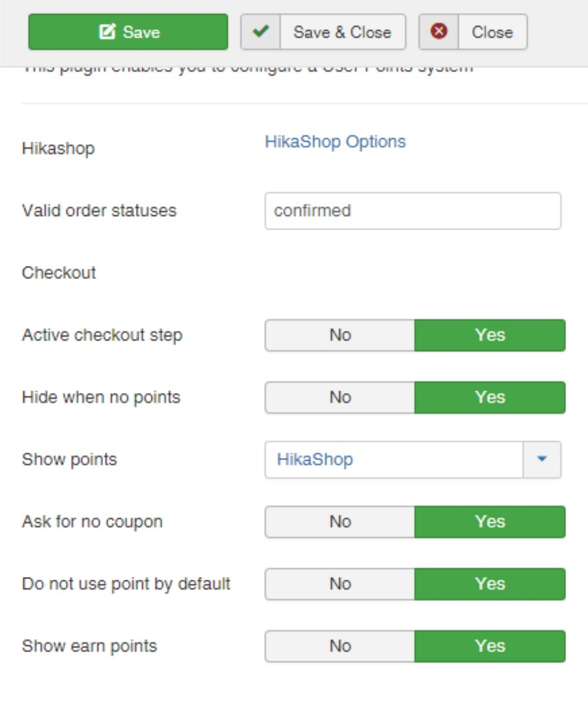The image size is (588, 718).
Task: Set Ask for no coupon to No
Action: (340, 522)
